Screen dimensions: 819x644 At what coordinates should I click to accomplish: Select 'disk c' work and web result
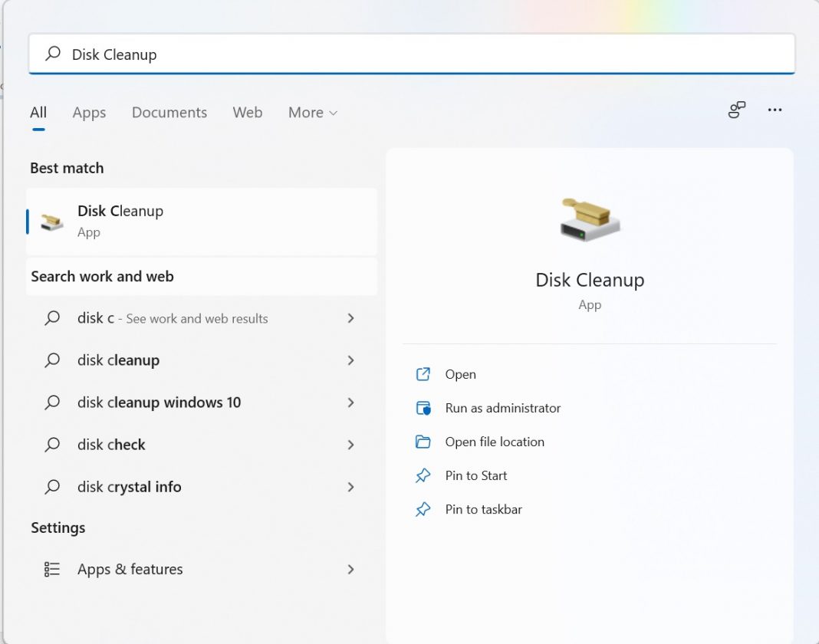click(173, 318)
